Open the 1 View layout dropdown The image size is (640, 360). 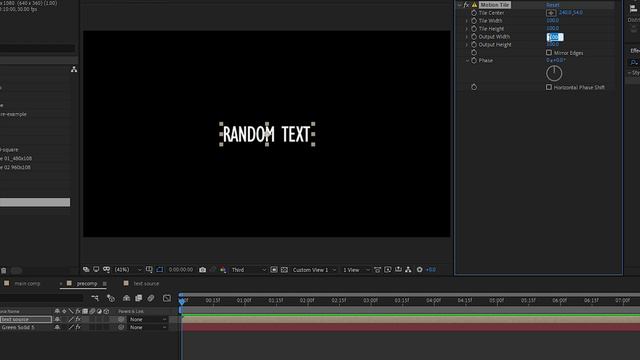[x=356, y=270]
